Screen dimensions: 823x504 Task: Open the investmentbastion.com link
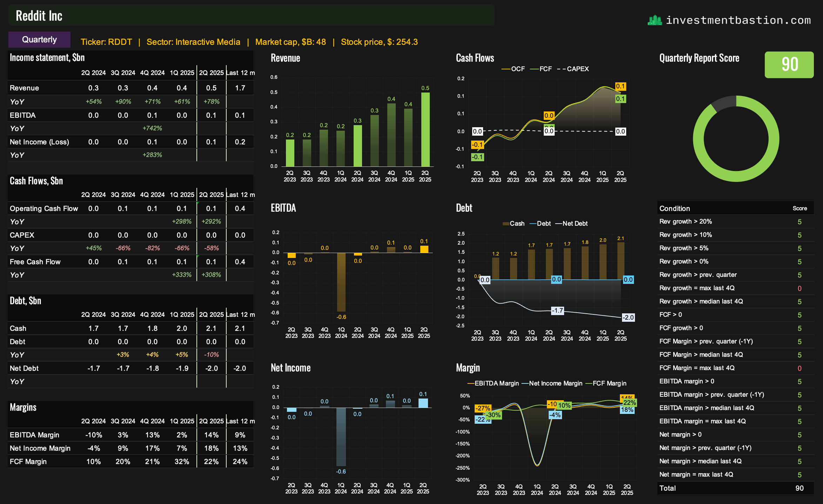click(738, 20)
